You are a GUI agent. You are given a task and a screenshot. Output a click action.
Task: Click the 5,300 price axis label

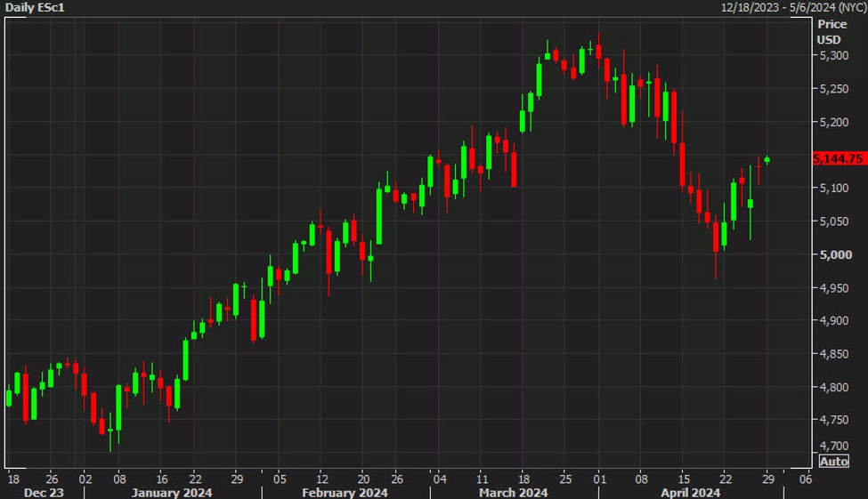pos(833,56)
